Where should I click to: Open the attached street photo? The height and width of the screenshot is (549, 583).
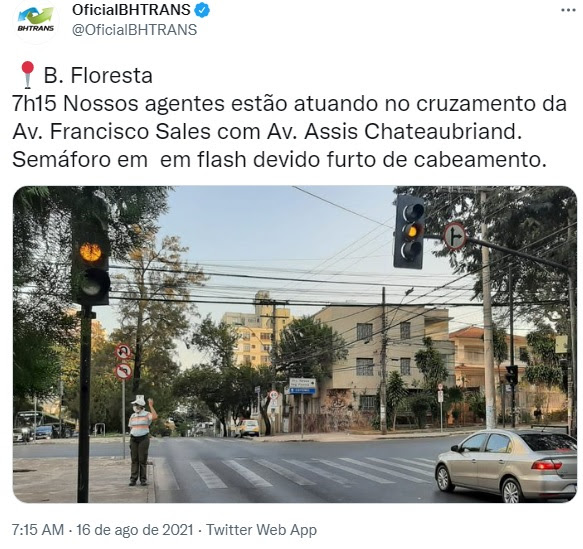(x=294, y=344)
